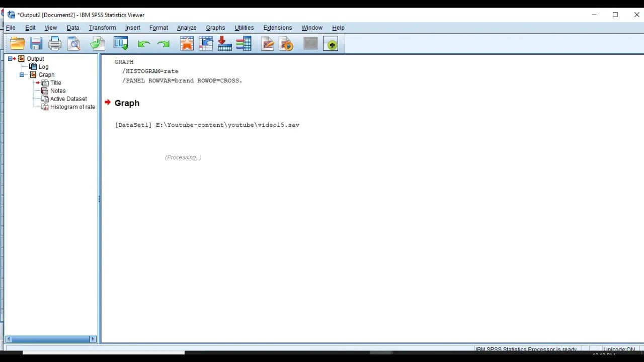Open the Data menu
This screenshot has height=362, width=644.
tap(73, 28)
